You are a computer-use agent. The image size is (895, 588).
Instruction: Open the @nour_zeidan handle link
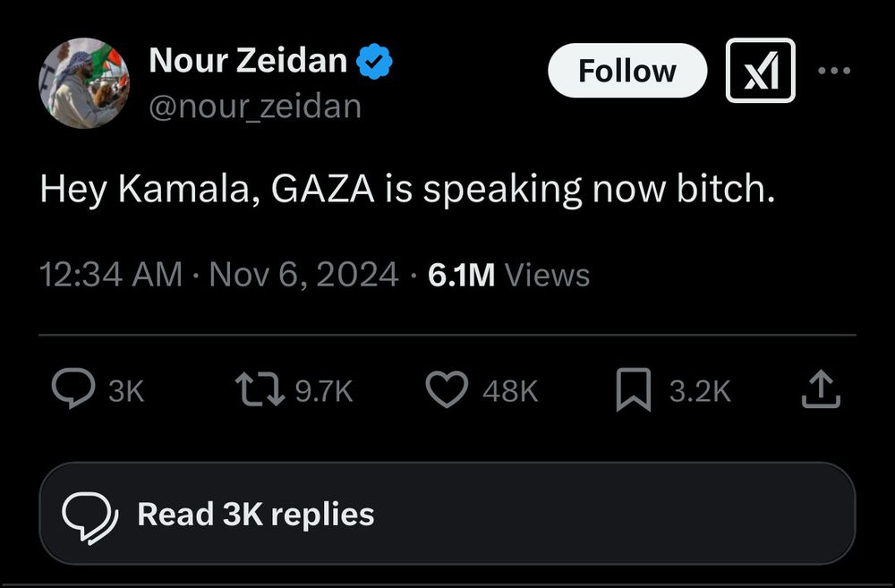pyautogui.click(x=255, y=107)
